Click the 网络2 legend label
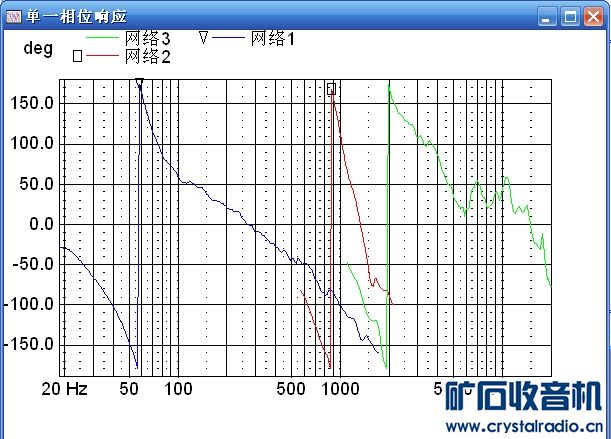 click(148, 56)
